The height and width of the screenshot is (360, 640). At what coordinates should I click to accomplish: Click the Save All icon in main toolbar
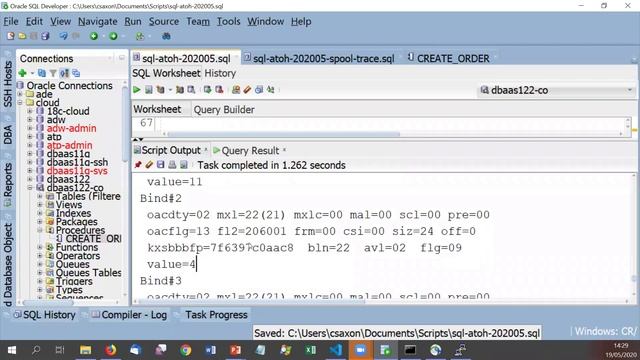(45, 36)
